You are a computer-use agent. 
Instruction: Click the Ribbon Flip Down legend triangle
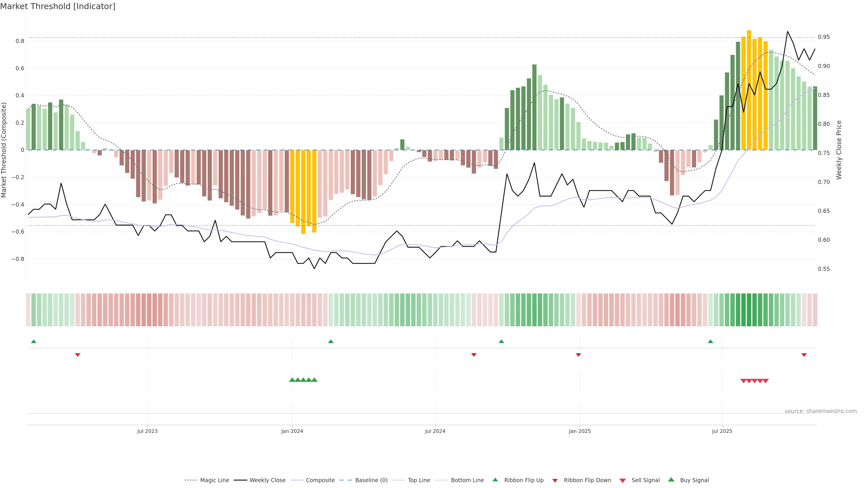pyautogui.click(x=555, y=481)
